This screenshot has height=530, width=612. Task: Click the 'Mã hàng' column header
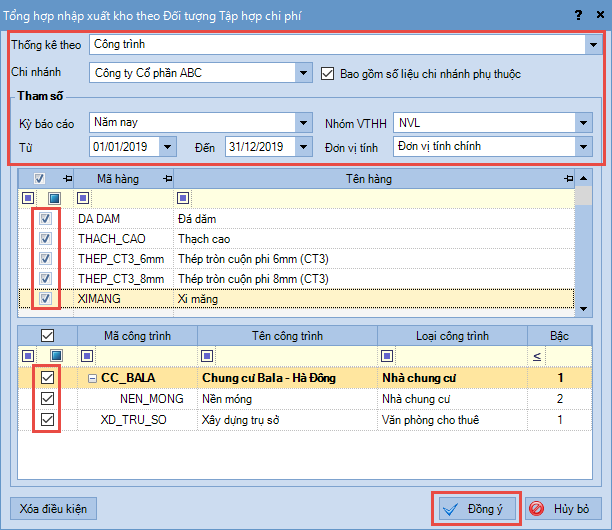(x=123, y=179)
